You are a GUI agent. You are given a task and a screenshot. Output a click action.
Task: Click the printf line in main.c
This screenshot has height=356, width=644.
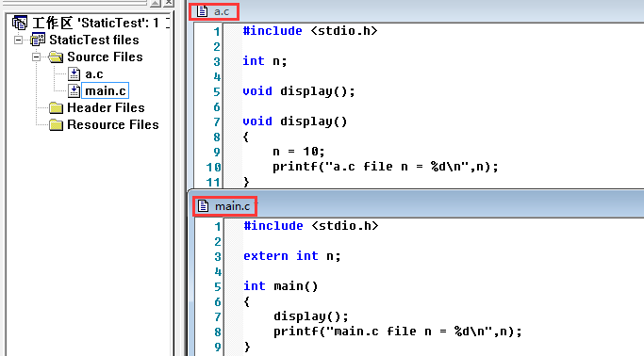click(398, 332)
